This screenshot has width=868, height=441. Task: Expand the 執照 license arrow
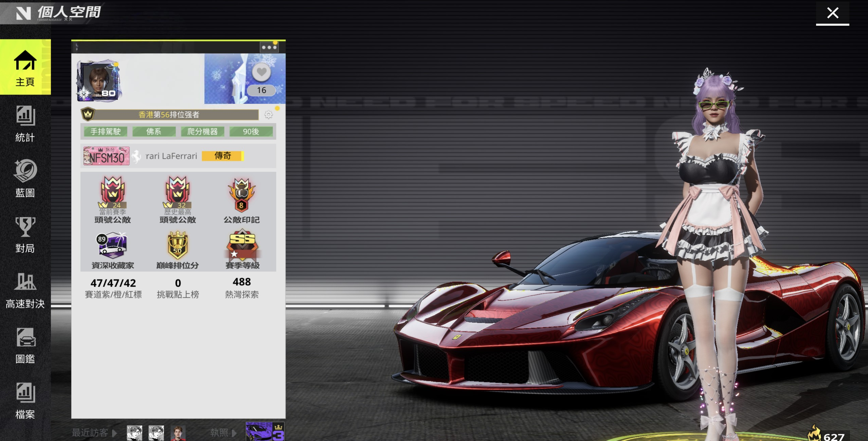tap(234, 433)
